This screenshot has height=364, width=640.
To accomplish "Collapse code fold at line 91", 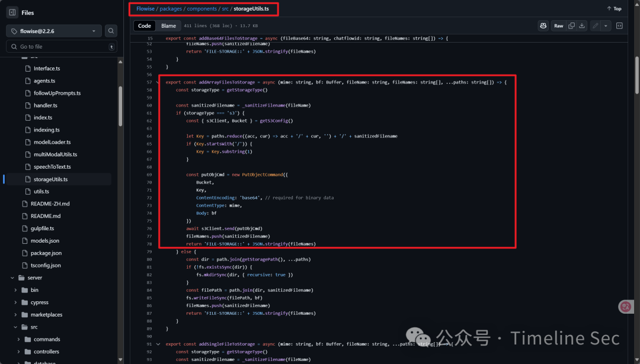I will click(158, 344).
